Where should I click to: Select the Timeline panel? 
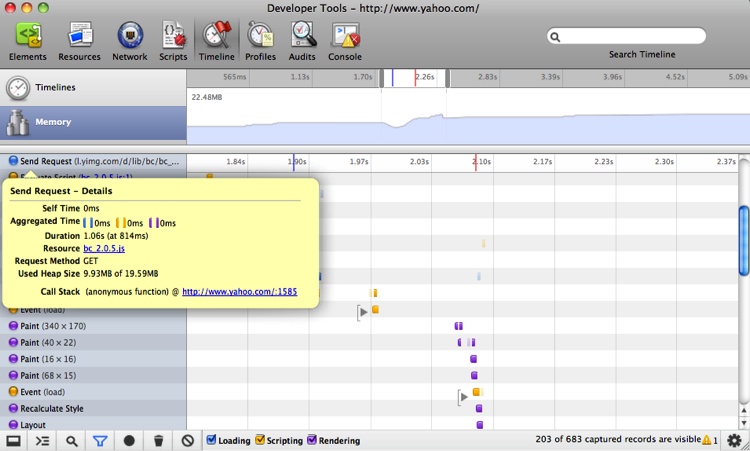click(217, 42)
